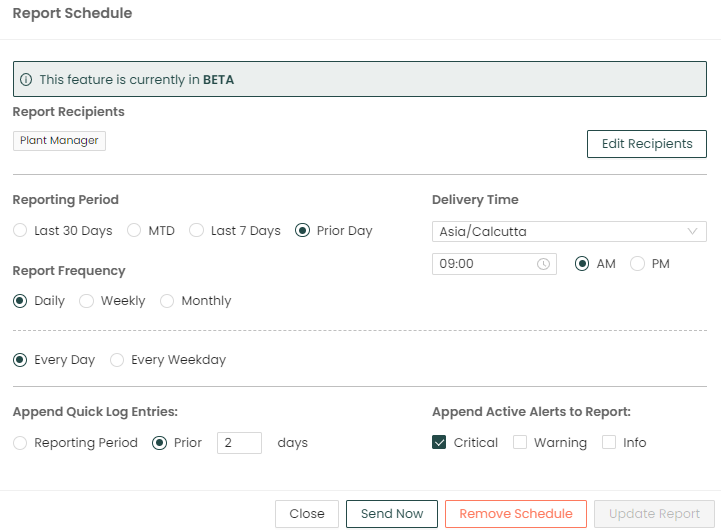Click the clock icon in time field
Image resolution: width=721 pixels, height=532 pixels.
pyautogui.click(x=543, y=264)
